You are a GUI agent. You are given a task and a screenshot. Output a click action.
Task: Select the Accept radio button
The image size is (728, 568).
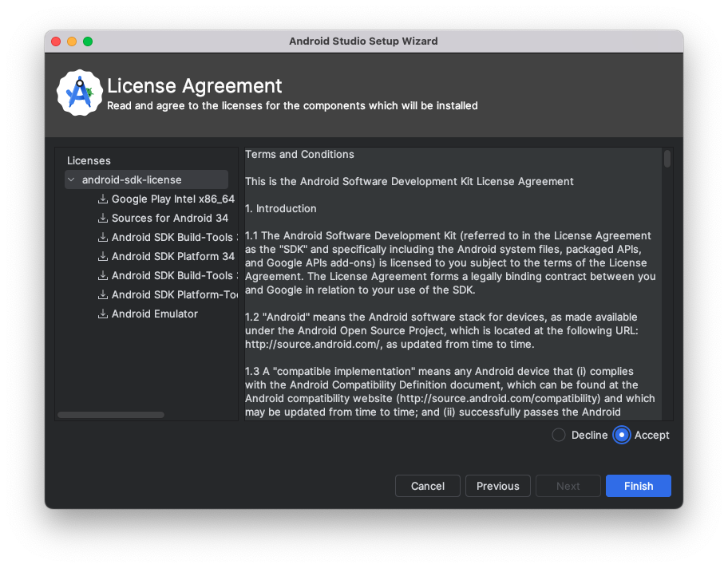622,435
